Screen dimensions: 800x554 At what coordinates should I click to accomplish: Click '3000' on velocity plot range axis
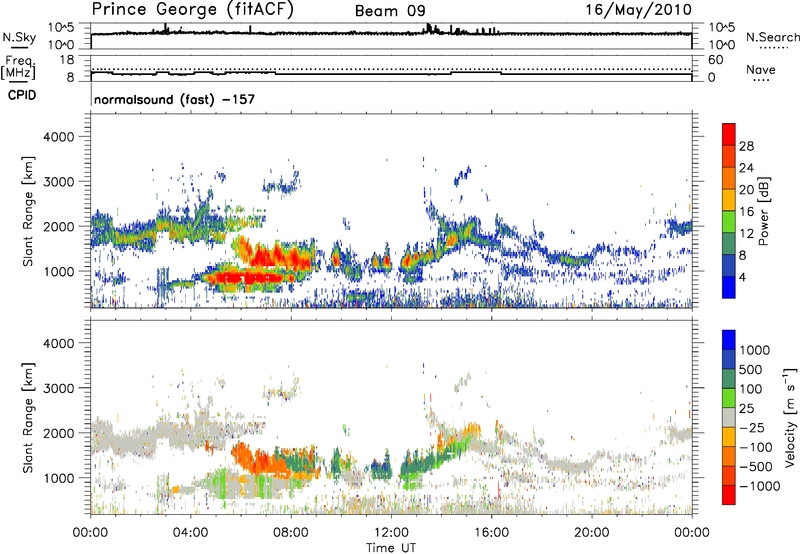(59, 388)
